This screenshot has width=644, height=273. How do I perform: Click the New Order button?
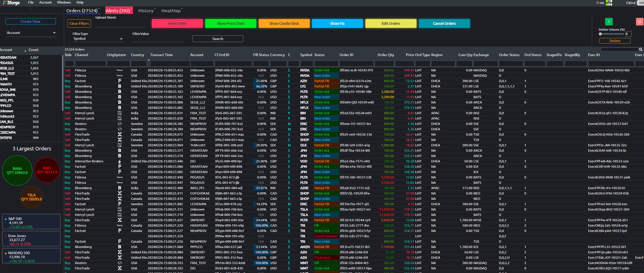(177, 24)
